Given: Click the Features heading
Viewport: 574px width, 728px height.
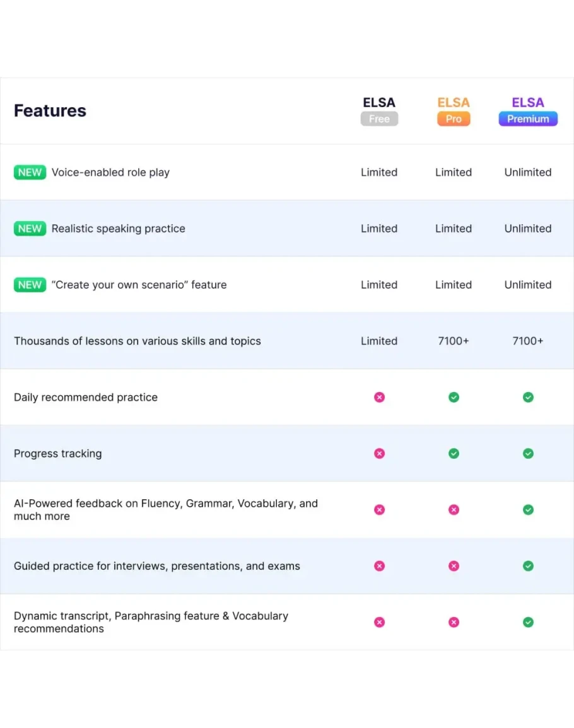Looking at the screenshot, I should [x=50, y=111].
